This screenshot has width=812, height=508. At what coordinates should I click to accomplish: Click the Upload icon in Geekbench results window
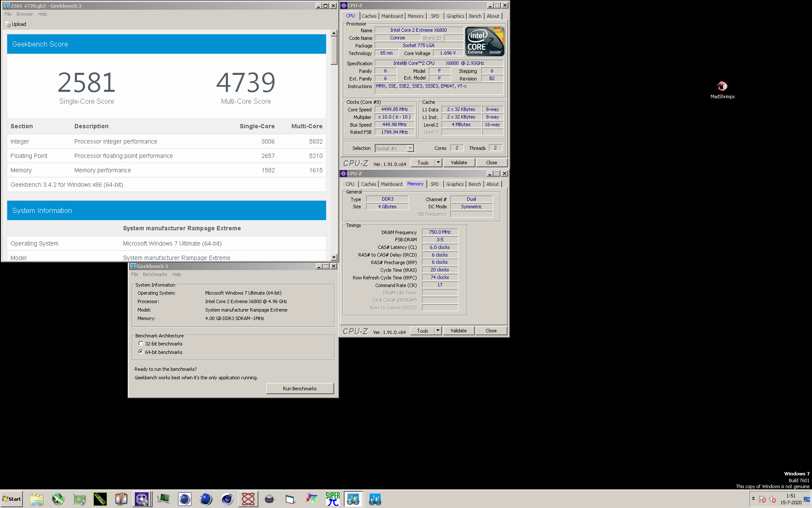[8, 24]
